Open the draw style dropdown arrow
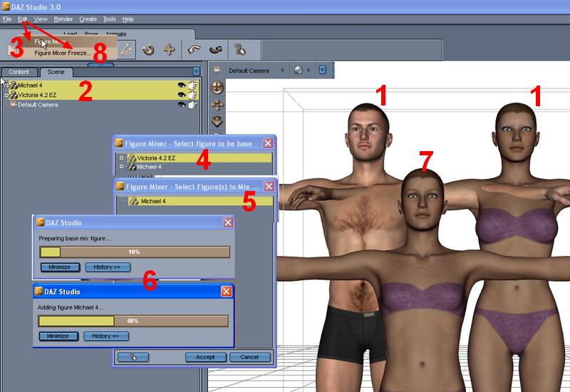 pyautogui.click(x=309, y=70)
